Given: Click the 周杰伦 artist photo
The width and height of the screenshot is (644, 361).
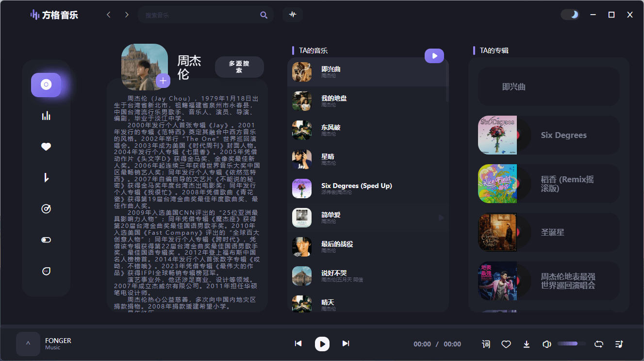Looking at the screenshot, I should point(145,67).
